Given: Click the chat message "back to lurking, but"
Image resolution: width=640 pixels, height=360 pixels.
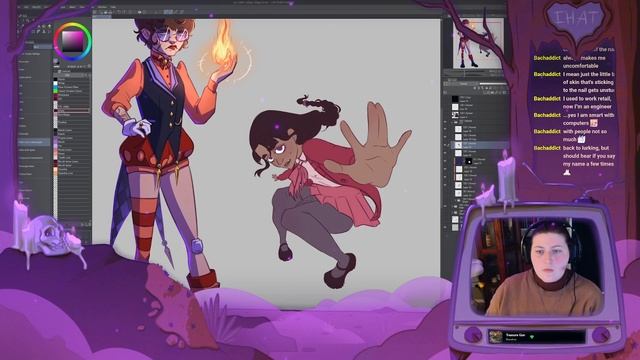Looking at the screenshot, I should 586,148.
